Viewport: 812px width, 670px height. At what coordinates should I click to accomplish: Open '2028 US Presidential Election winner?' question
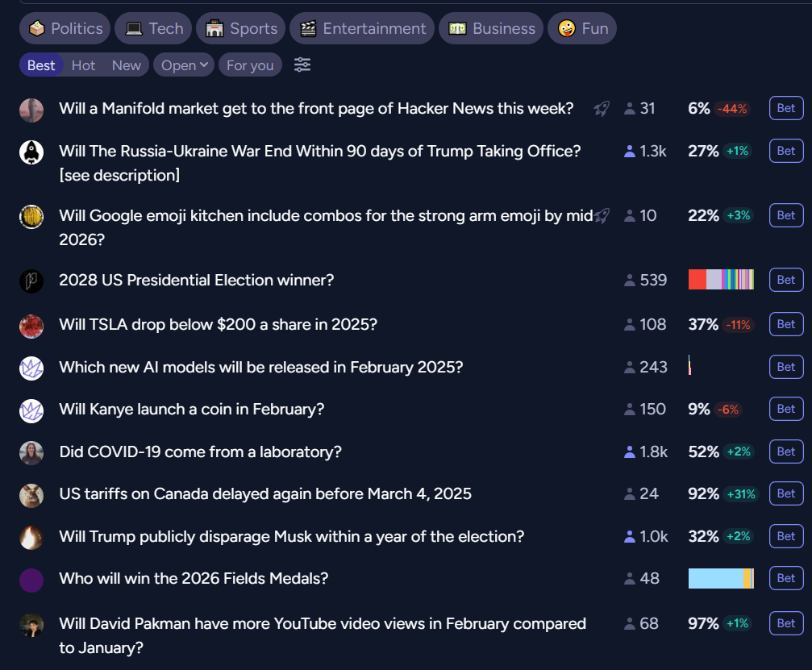[196, 280]
